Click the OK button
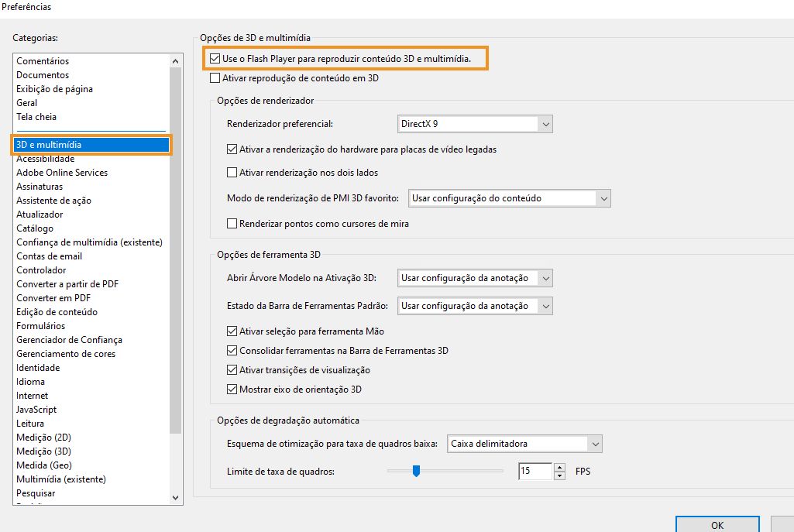Image resolution: width=794 pixels, height=532 pixels. coord(717,524)
